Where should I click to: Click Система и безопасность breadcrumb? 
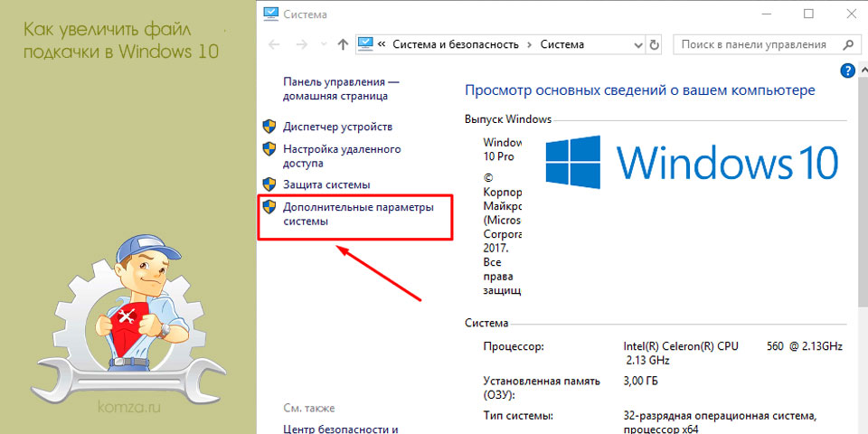(x=456, y=44)
